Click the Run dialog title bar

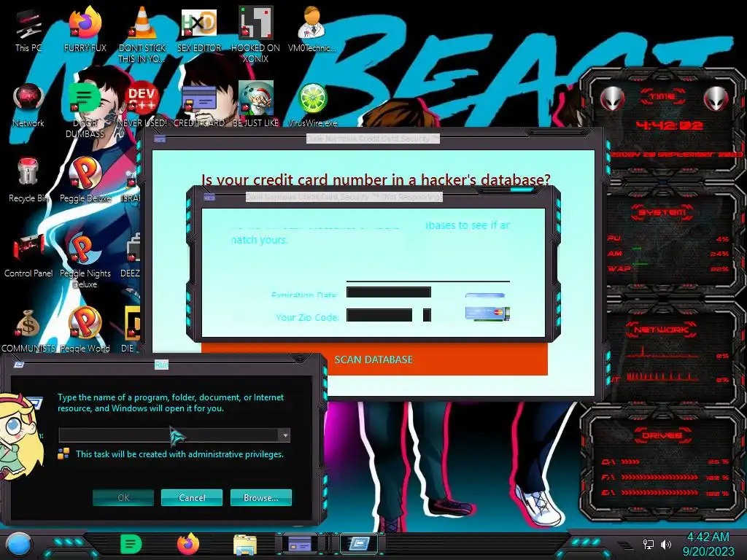pos(161,365)
